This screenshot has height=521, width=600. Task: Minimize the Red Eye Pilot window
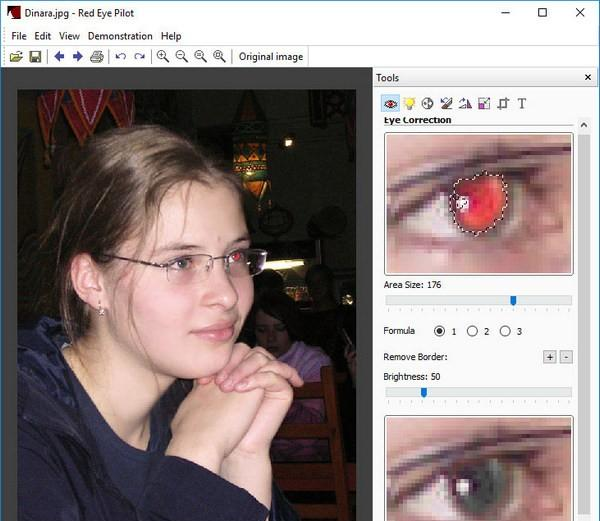[x=505, y=13]
